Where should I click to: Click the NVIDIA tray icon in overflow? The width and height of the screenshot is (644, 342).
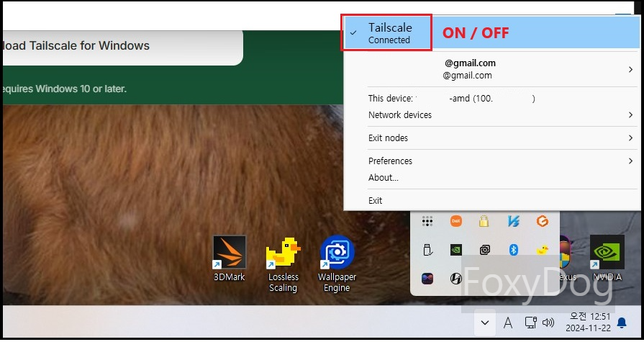pos(456,250)
